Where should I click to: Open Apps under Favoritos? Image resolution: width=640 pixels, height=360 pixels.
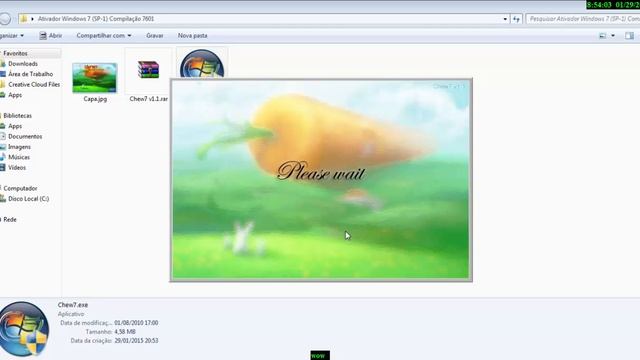(x=15, y=95)
